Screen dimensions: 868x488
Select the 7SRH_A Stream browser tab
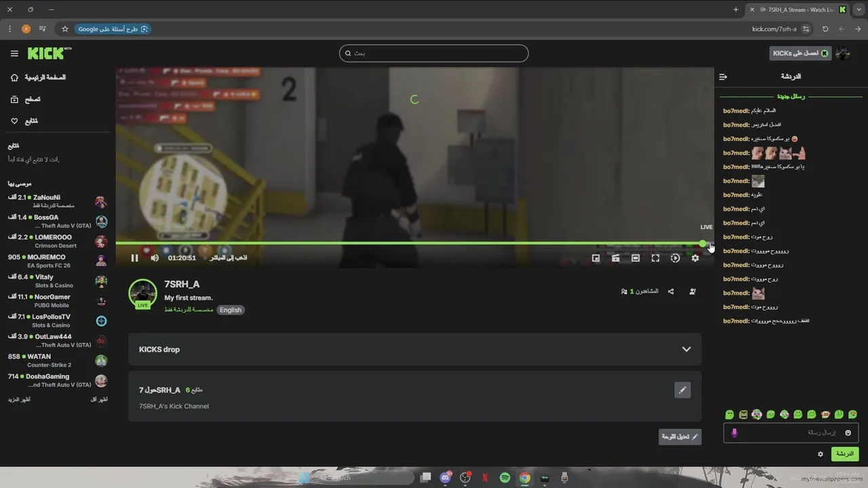coord(798,9)
